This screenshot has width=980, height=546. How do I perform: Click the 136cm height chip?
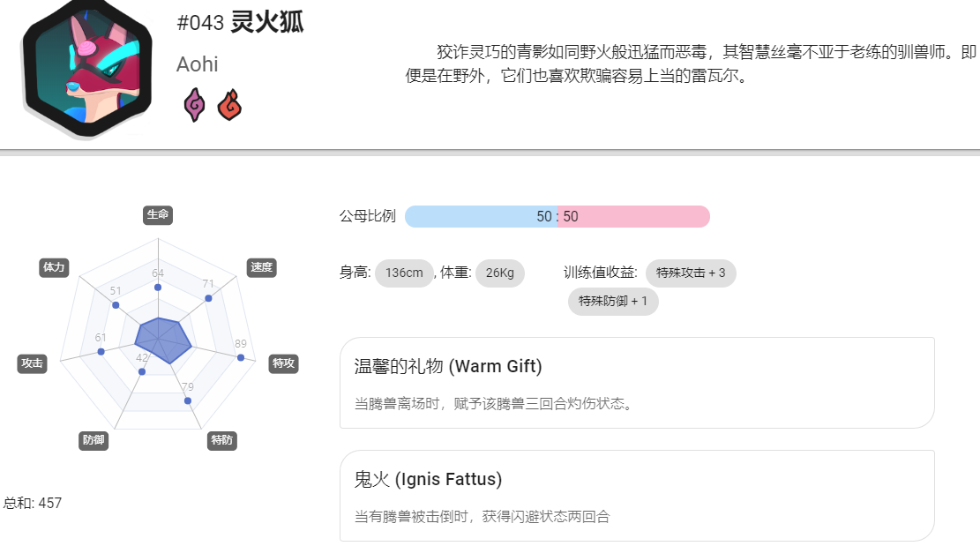404,273
